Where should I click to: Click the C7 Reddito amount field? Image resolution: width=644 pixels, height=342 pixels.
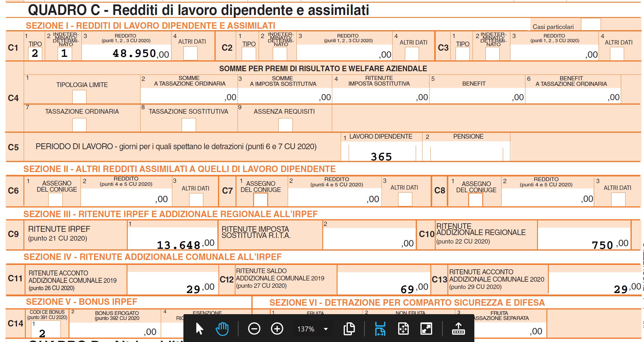click(335, 197)
